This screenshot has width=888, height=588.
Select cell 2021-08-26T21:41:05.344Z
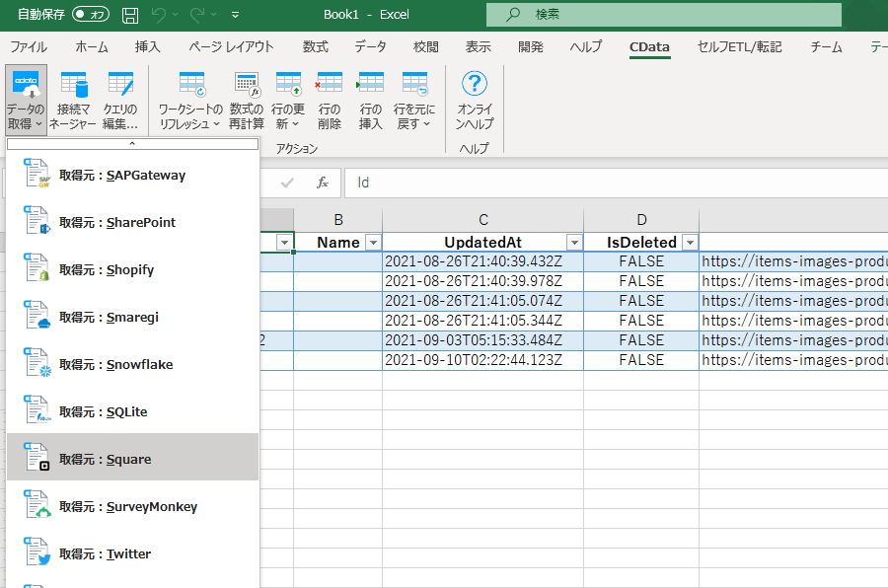(483, 321)
